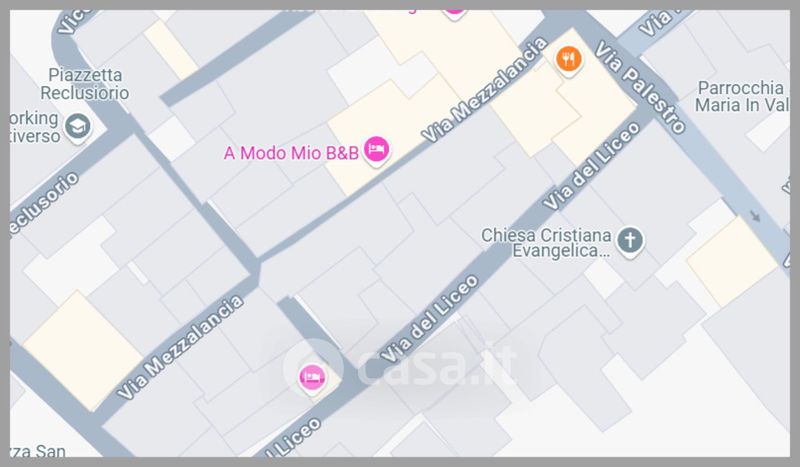Select the truncated 'orking tiverso' place label
The height and width of the screenshot is (467, 800).
coord(35,127)
